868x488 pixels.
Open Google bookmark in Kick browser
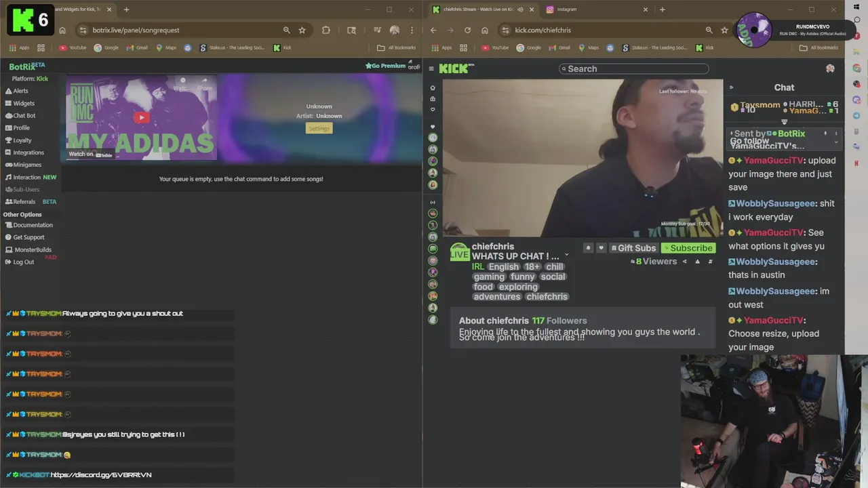528,47
